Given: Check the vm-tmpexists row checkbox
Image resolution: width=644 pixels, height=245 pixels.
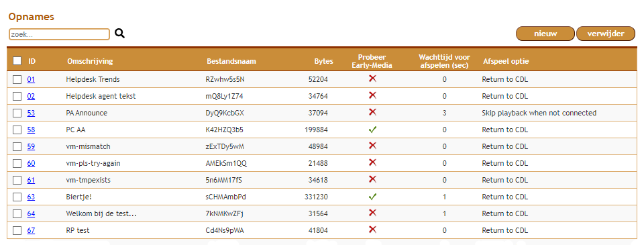Looking at the screenshot, I should tap(17, 180).
